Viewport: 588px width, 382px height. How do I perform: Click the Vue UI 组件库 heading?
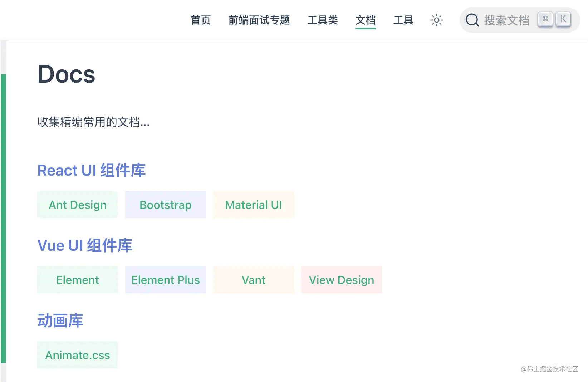click(x=85, y=245)
